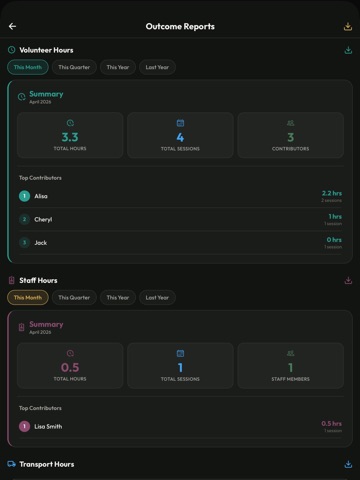Click rank badge 1 beside Alisa
360x480 pixels.
[24, 196]
